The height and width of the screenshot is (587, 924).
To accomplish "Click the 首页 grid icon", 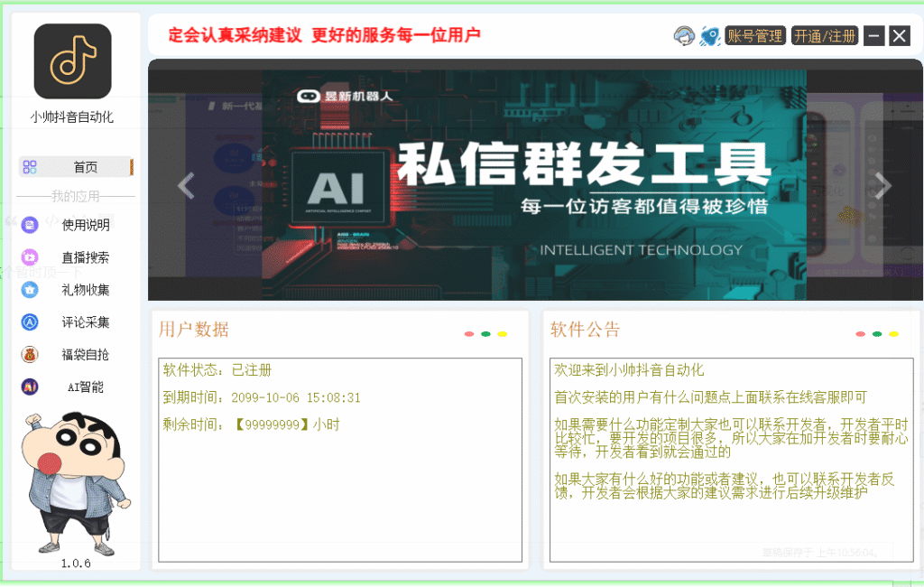I will click(31, 166).
